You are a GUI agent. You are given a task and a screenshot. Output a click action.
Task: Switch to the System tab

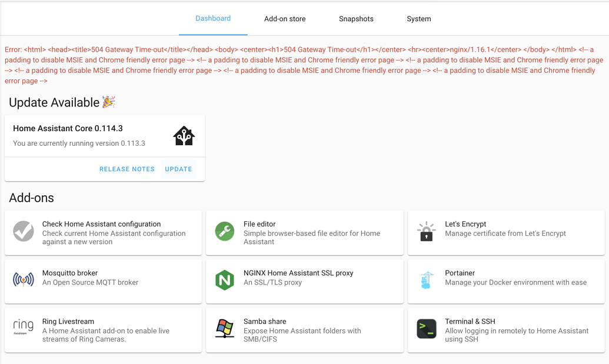[x=418, y=18]
